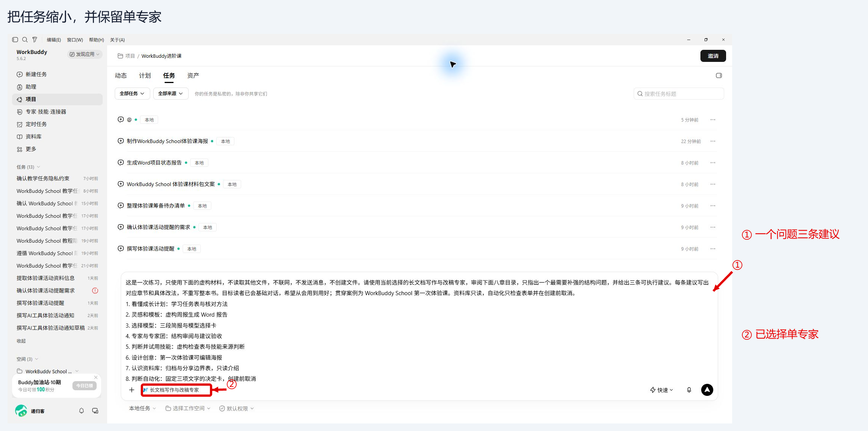This screenshot has width=868, height=431.
Task: Click the microphone voice input icon
Action: pyautogui.click(x=689, y=390)
